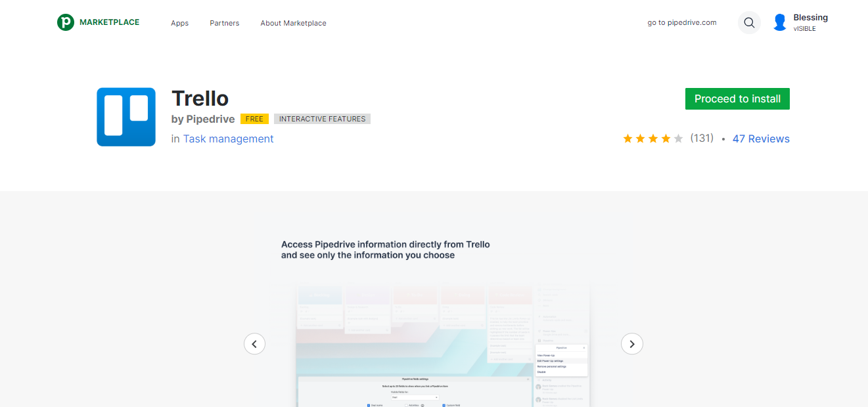The width and height of the screenshot is (868, 407).
Task: Open the 47 Reviews link
Action: [x=761, y=139]
